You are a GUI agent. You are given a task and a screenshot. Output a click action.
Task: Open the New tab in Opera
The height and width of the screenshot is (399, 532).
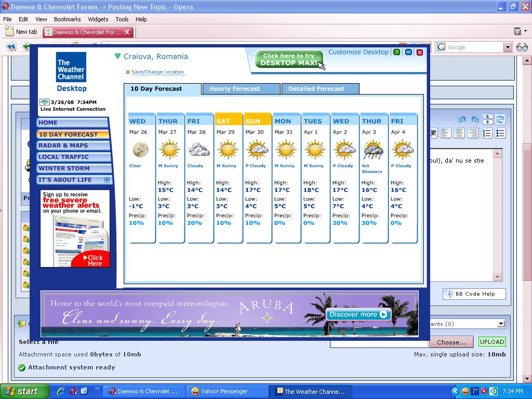tap(21, 32)
